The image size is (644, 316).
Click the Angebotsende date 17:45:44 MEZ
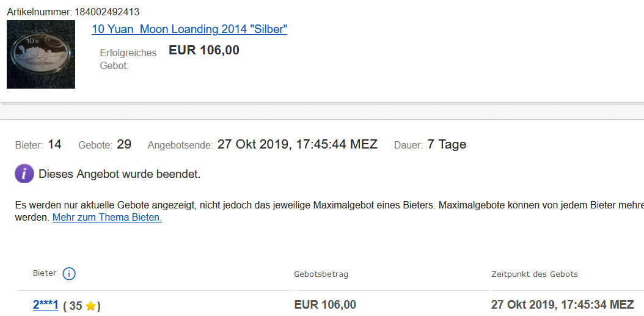point(298,144)
